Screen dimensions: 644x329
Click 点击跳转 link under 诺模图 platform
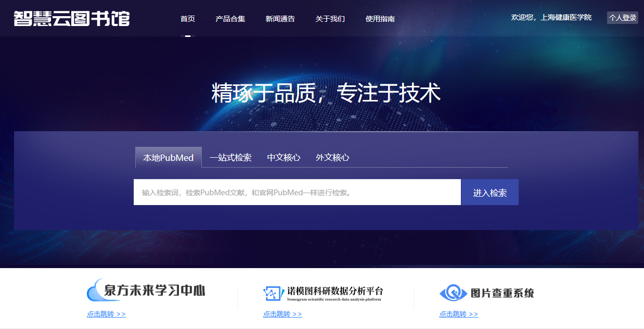(x=282, y=314)
